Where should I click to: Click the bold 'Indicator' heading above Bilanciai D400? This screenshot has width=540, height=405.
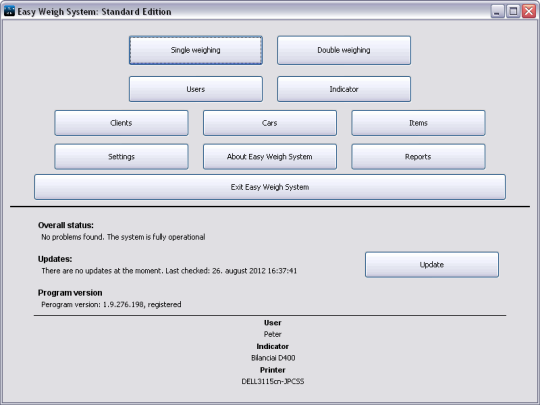[x=272, y=346]
